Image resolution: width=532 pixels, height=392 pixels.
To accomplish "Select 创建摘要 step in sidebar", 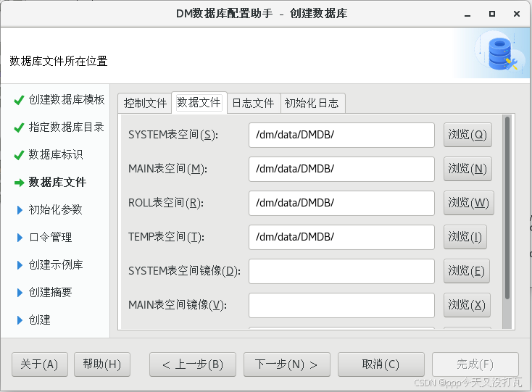I will pos(50,292).
